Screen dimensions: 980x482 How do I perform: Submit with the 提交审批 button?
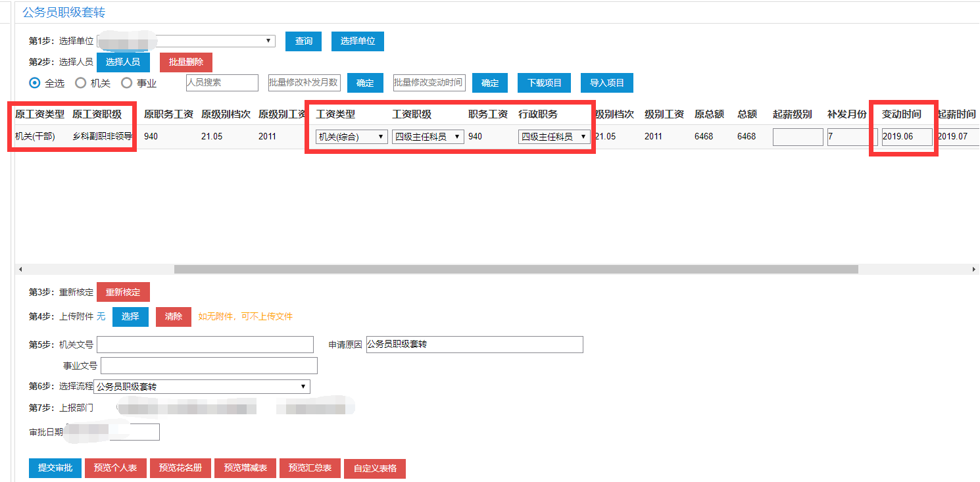click(x=55, y=468)
